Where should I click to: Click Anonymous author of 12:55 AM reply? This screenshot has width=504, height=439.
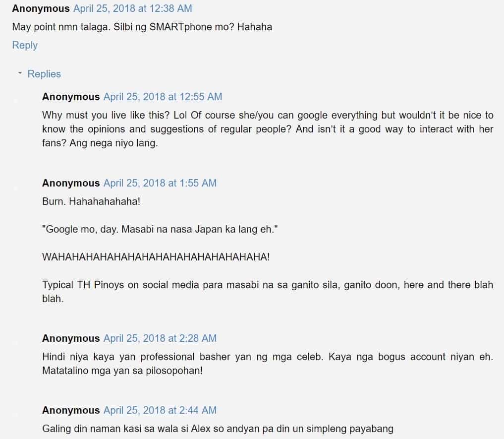click(x=71, y=97)
